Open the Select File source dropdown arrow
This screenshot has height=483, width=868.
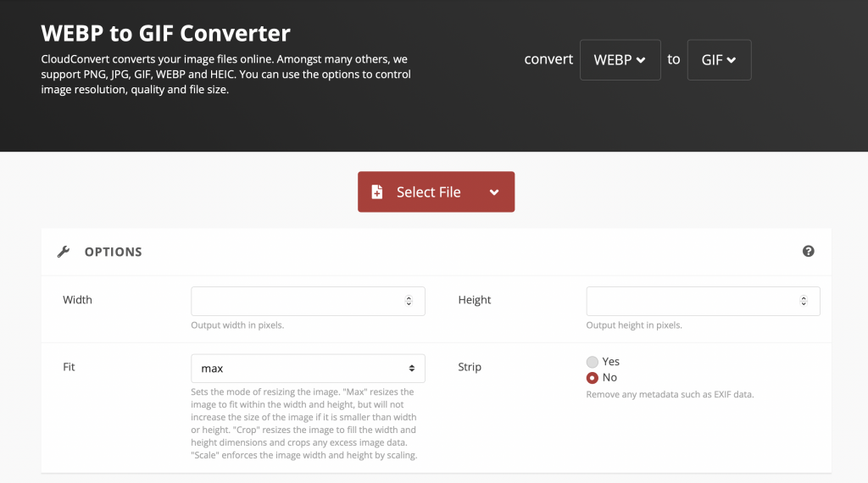coord(494,192)
